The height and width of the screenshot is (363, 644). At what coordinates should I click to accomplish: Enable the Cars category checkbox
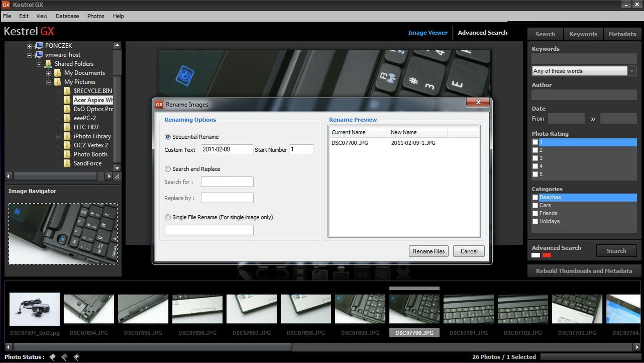pyautogui.click(x=535, y=205)
